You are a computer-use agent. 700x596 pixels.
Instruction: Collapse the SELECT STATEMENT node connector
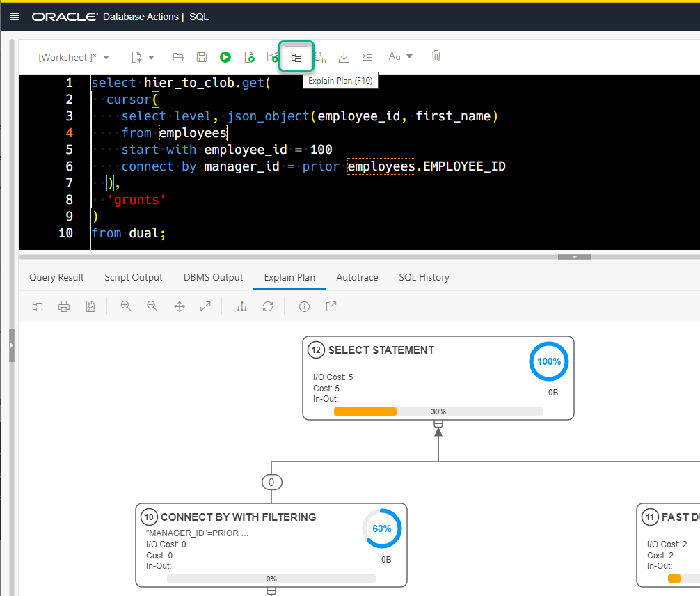click(438, 424)
